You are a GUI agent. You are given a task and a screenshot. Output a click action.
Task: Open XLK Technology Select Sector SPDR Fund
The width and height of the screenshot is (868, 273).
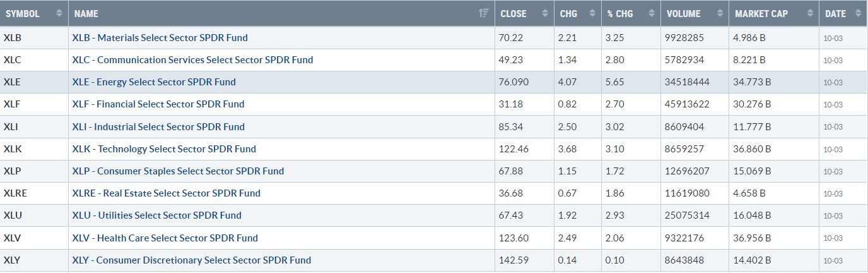[165, 149]
